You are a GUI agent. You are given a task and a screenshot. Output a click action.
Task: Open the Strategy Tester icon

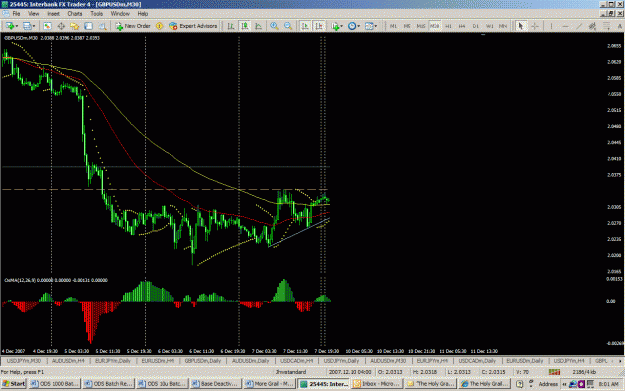pos(102,26)
